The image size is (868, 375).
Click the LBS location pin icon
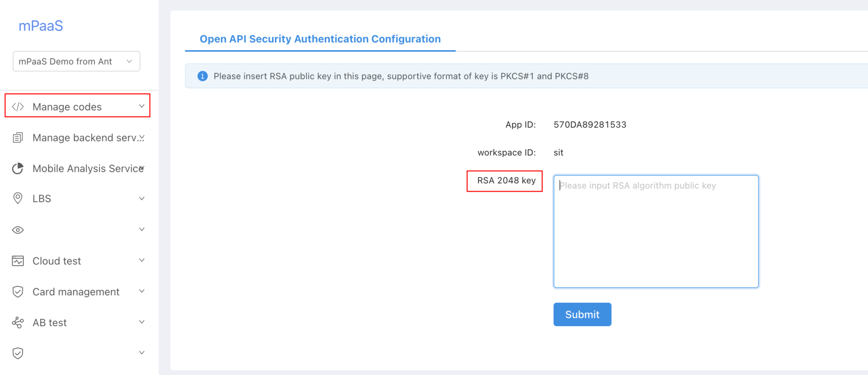click(x=18, y=198)
